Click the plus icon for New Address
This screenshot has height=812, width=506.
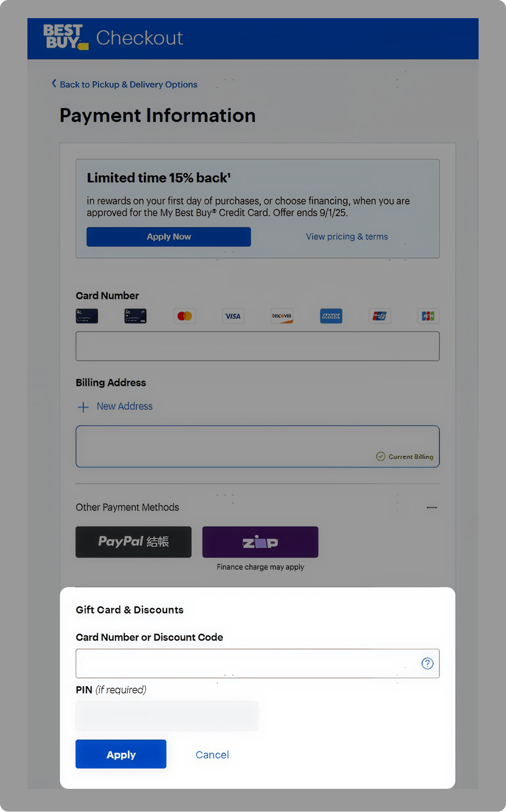(x=83, y=407)
